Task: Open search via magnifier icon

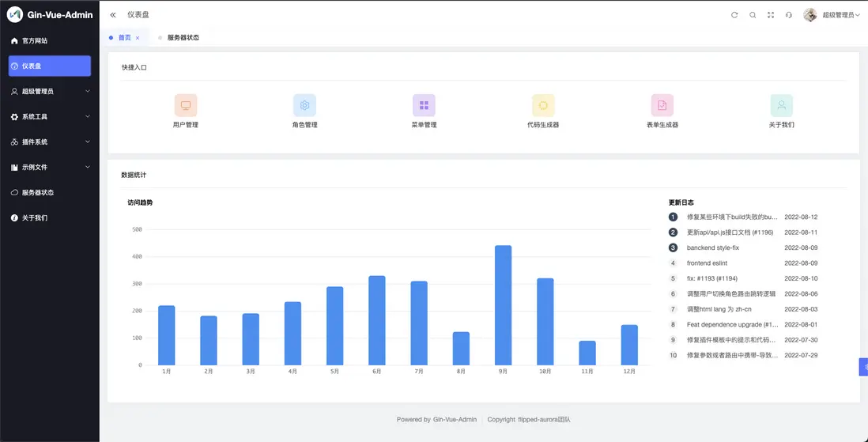Action: [x=753, y=15]
